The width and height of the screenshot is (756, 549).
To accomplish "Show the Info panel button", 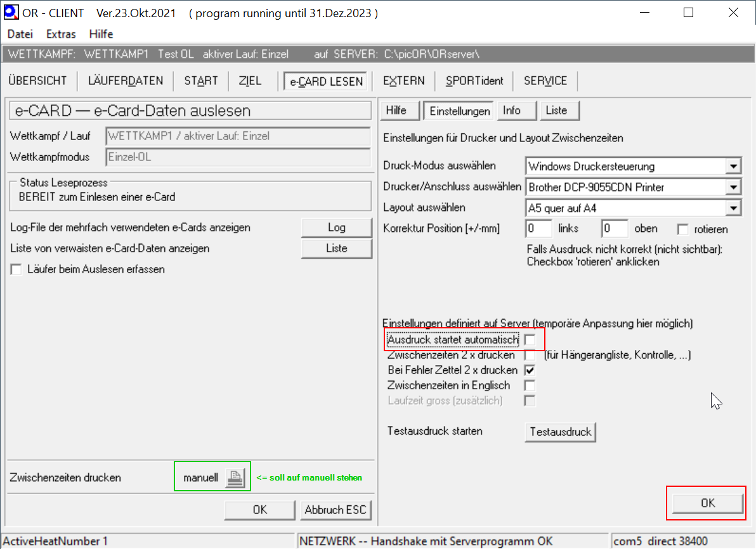I will pos(512,110).
